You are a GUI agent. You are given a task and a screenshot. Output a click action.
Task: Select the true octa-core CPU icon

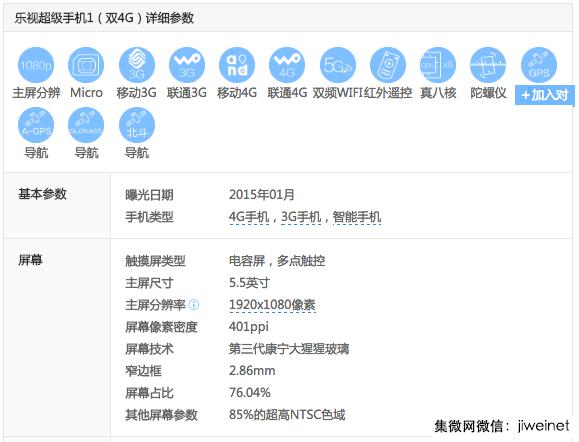[x=438, y=65]
